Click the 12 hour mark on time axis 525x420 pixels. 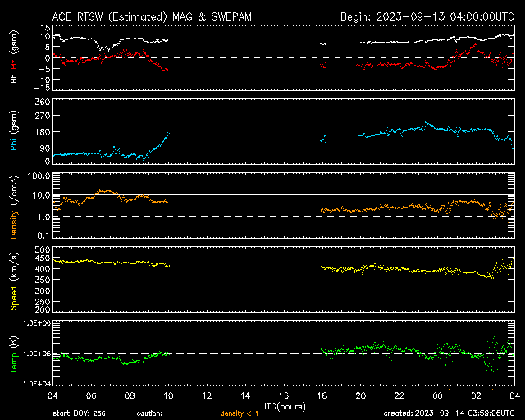pos(207,395)
